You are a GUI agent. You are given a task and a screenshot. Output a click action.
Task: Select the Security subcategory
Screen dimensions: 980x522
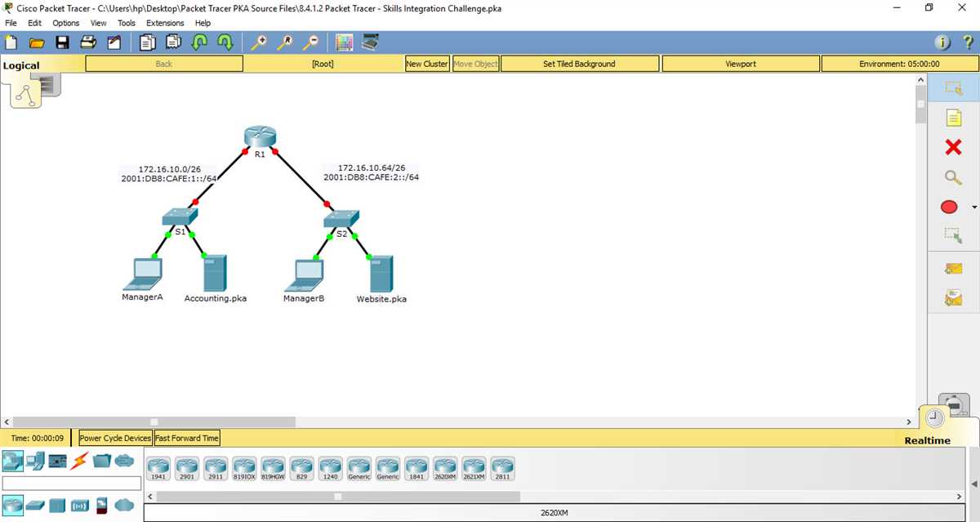pyautogui.click(x=101, y=504)
